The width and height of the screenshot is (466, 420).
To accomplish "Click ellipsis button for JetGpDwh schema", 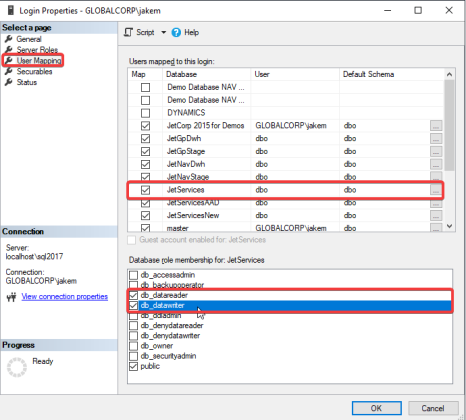I will point(436,138).
